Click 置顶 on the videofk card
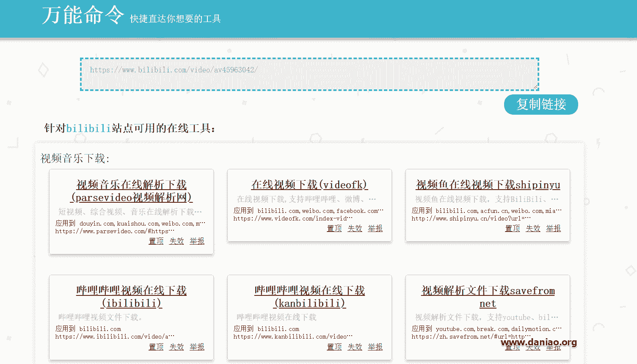Screen dimensions: 637x364 (334, 228)
